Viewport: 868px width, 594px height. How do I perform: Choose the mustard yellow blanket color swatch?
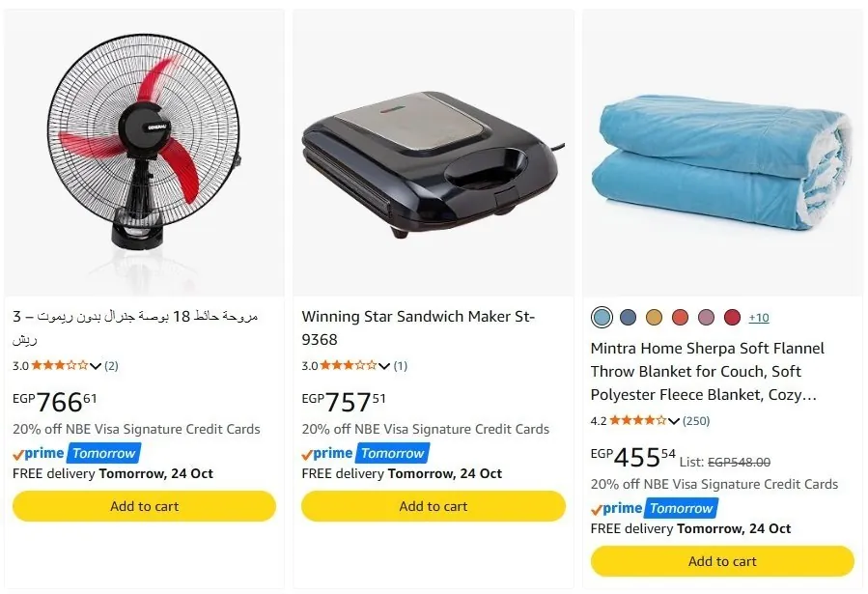point(654,317)
